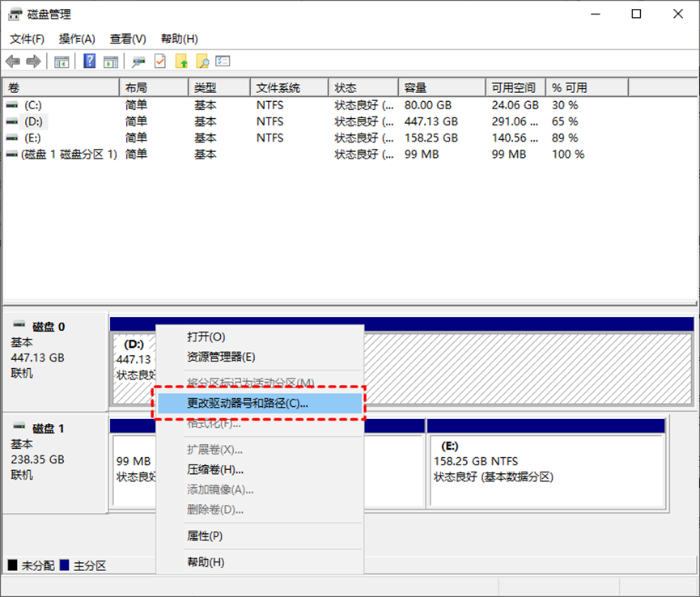Click the folder with up arrow toolbar icon

tap(183, 61)
